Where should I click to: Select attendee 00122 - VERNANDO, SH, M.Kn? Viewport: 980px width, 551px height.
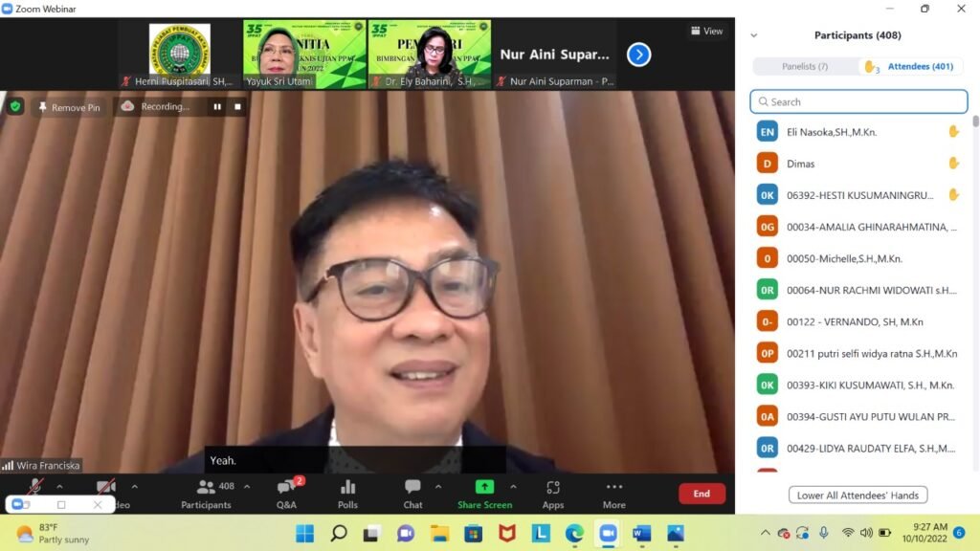(x=860, y=321)
